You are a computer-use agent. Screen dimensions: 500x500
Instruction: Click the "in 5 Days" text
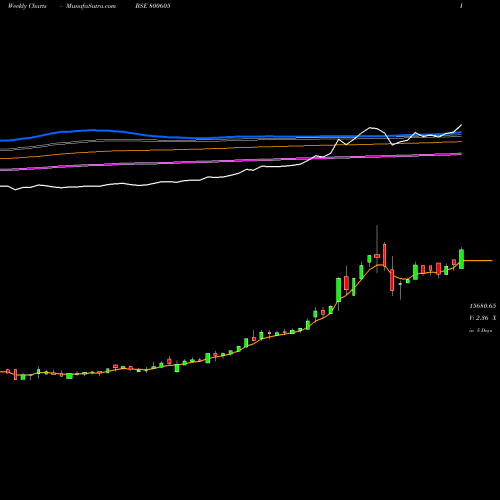tap(480, 331)
